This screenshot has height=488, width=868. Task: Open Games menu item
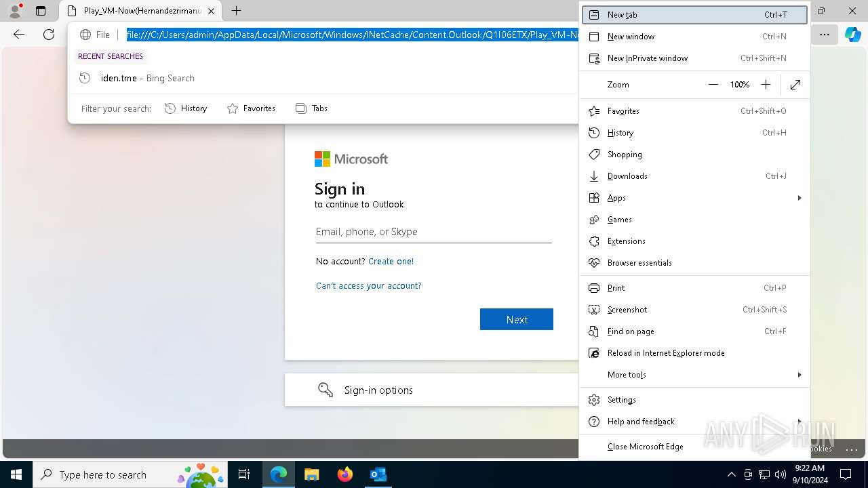(694, 220)
